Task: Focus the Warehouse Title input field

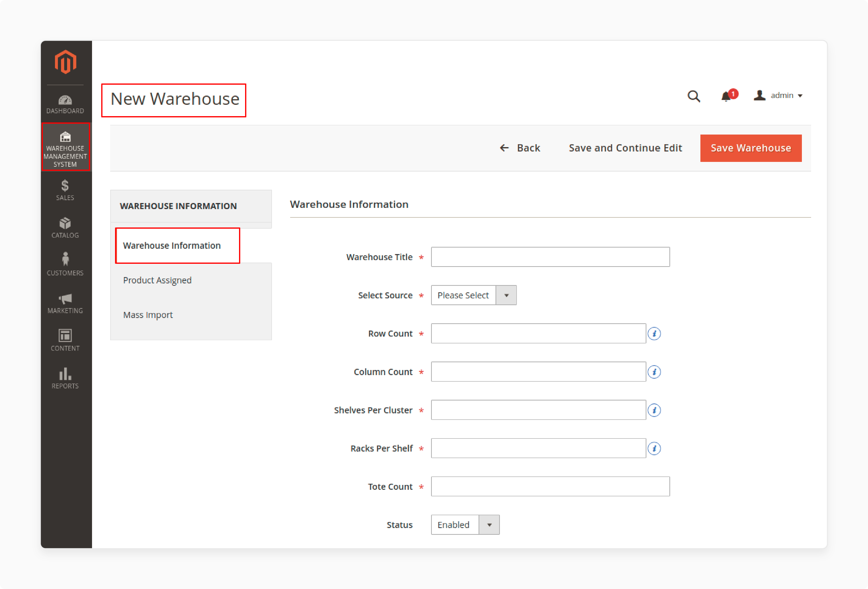Action: point(550,257)
